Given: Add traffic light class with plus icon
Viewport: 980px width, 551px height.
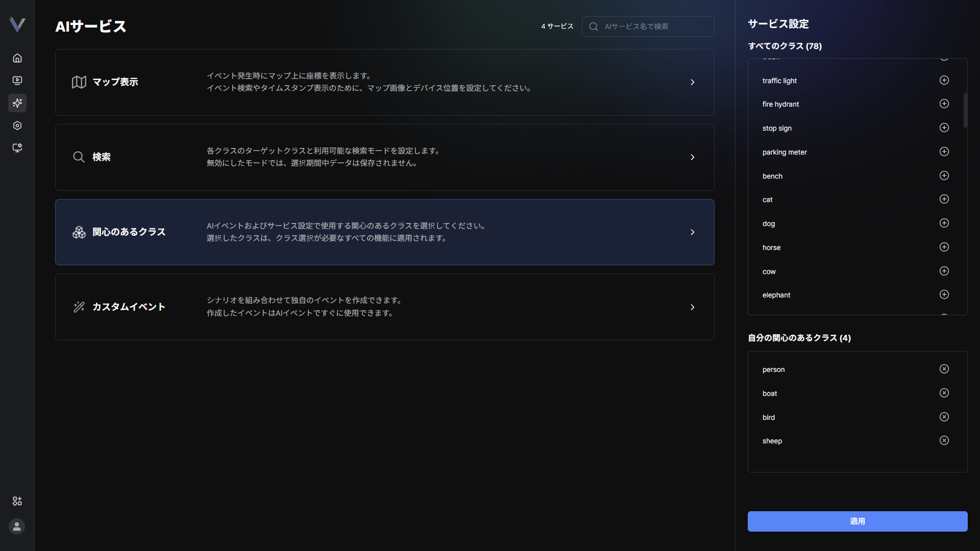Looking at the screenshot, I should (x=944, y=80).
